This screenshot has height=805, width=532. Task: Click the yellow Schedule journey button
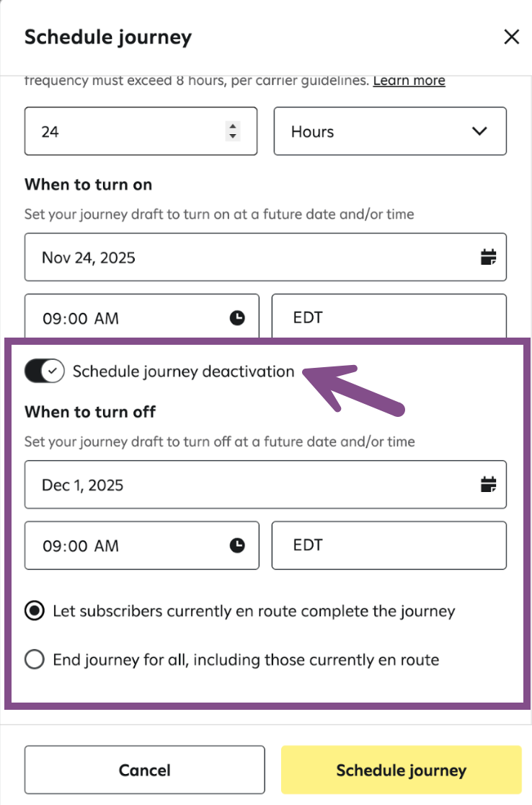401,770
